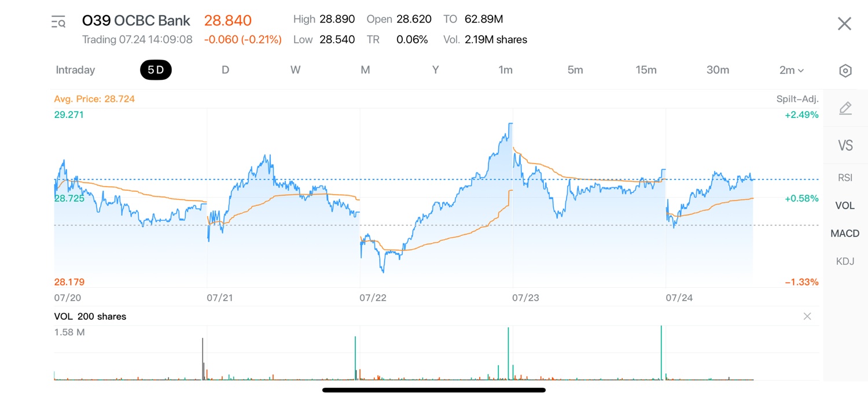The image size is (868, 400).
Task: Close the VOL indicator panel
Action: (807, 316)
